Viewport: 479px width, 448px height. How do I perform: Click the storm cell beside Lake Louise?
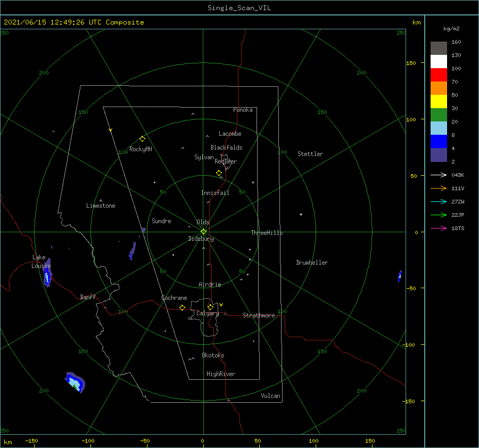pos(47,273)
